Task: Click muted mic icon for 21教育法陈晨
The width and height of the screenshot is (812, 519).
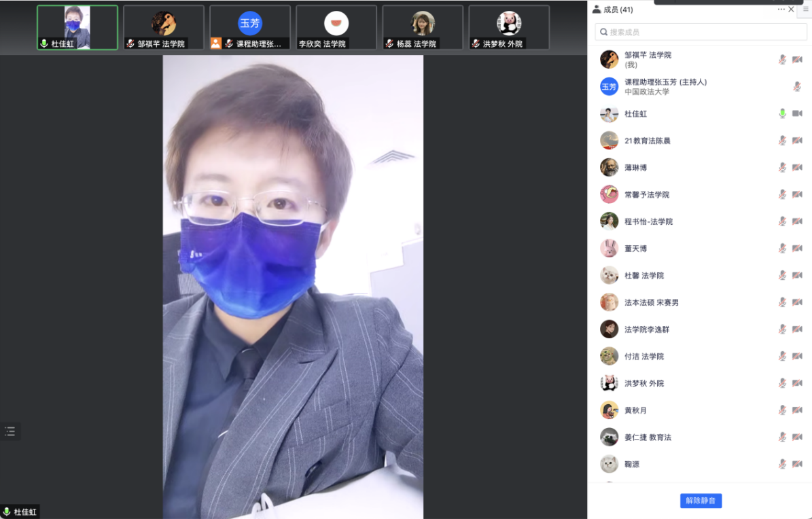Action: coord(782,141)
